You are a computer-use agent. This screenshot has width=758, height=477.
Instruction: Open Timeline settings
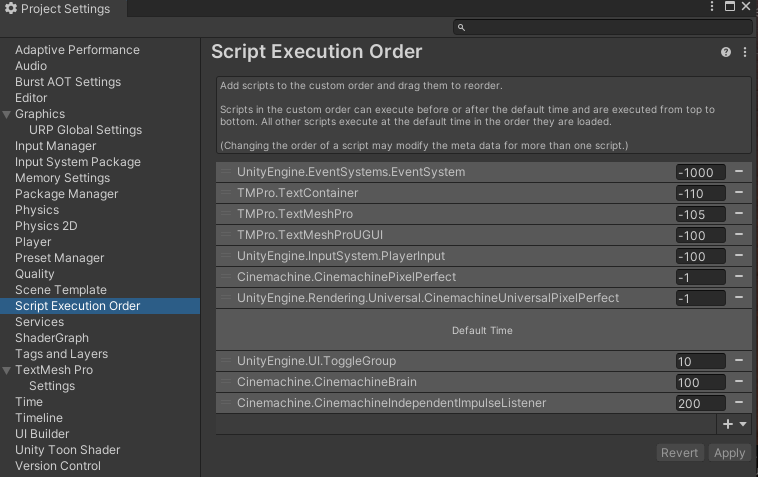(x=39, y=418)
